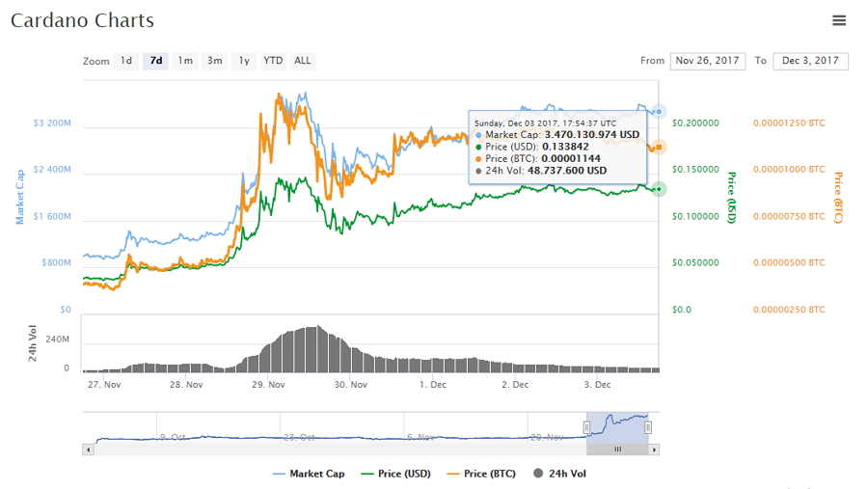Edit the To date field
Image resolution: width=868 pixels, height=489 pixels.
click(810, 61)
